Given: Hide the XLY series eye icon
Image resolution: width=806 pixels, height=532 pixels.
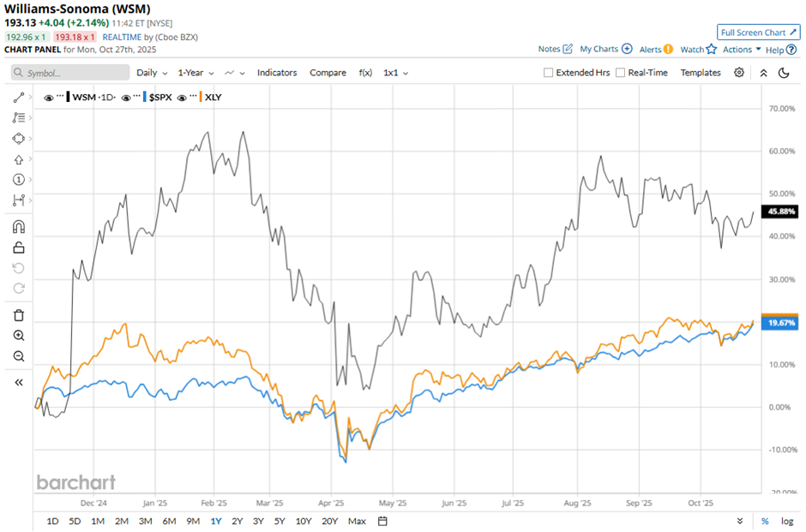Looking at the screenshot, I should pos(182,98).
